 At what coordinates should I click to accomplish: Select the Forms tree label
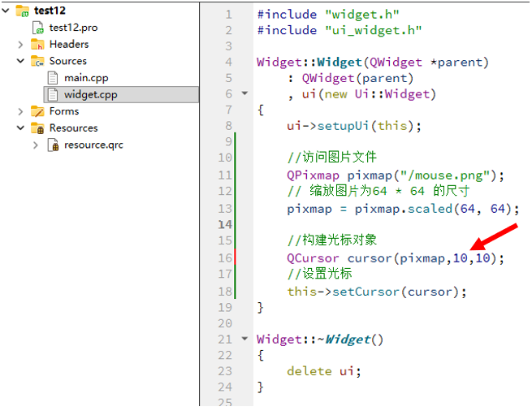click(64, 111)
